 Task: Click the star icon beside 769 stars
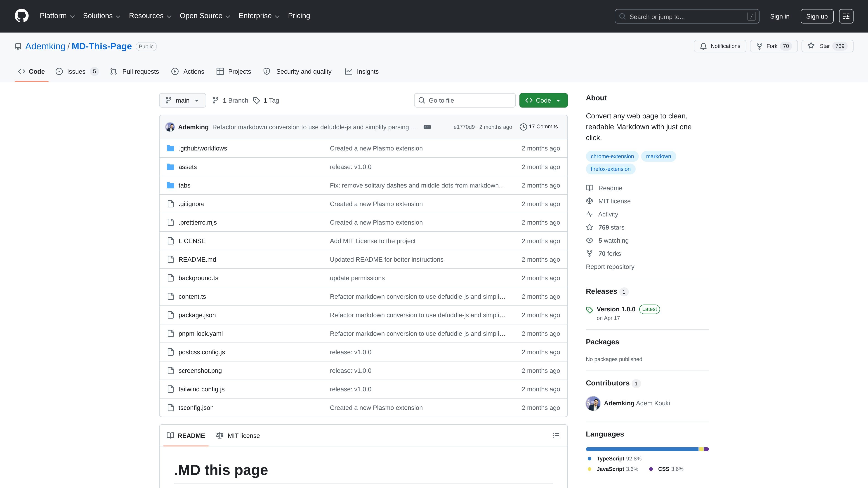(x=589, y=227)
